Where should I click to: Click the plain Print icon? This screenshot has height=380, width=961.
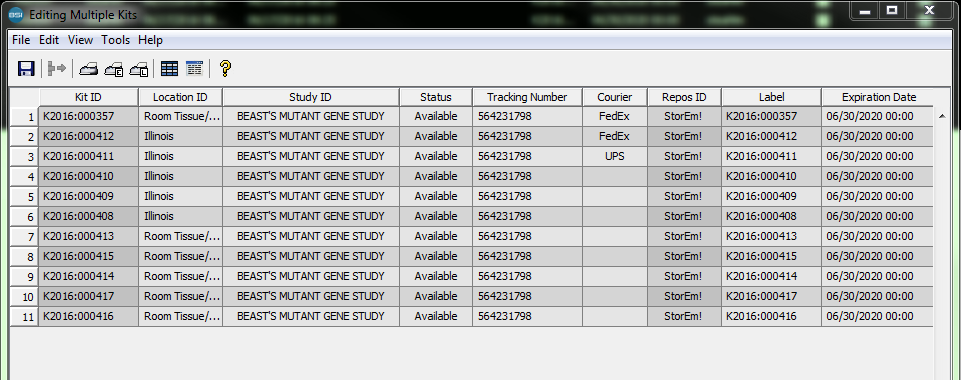tap(89, 69)
